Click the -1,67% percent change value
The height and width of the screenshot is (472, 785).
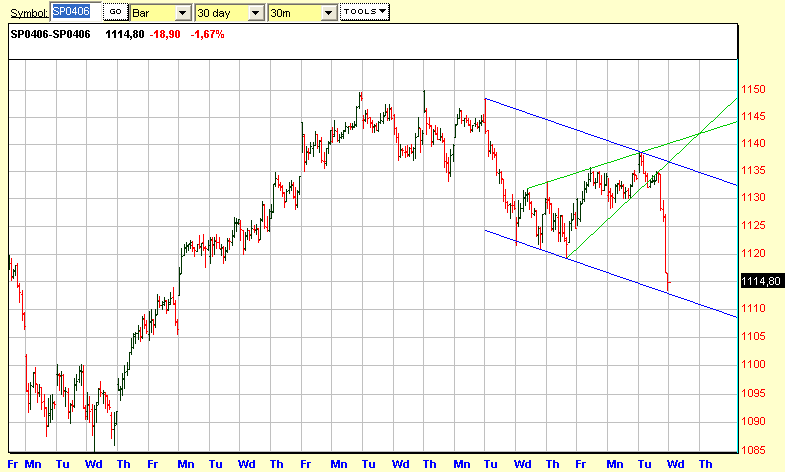207,35
